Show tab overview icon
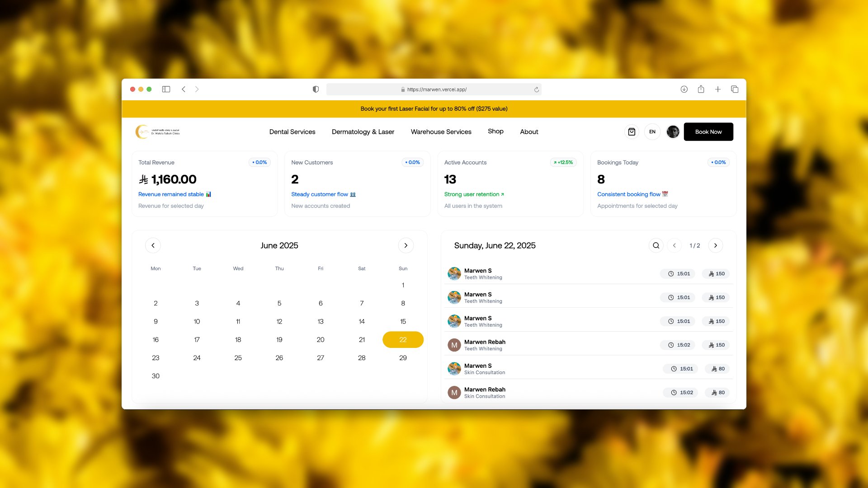The image size is (868, 488). (735, 89)
